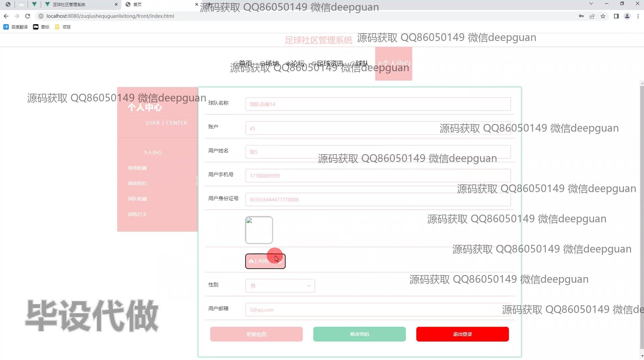Screen dimensions: 644x360
Task: Expand the 性别 gender dropdown
Action: click(x=280, y=286)
